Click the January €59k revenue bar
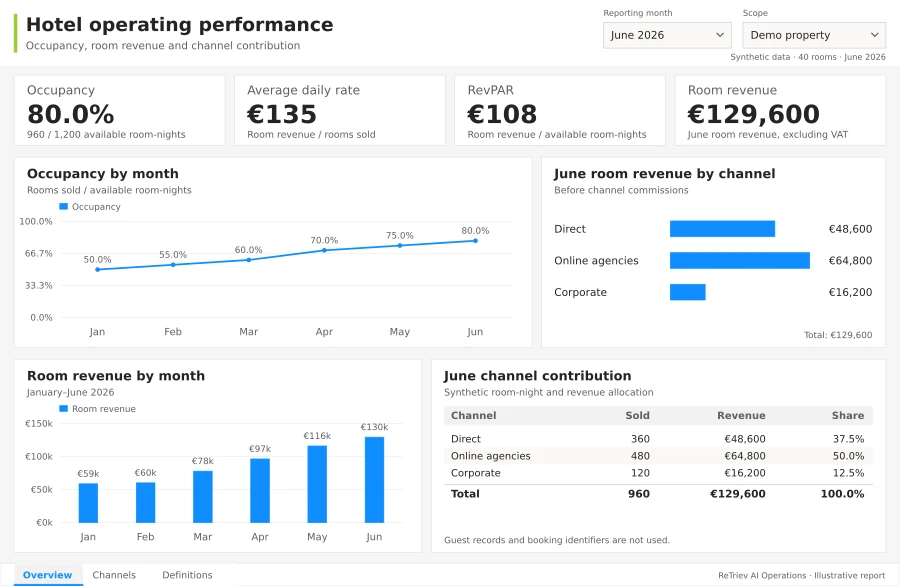900x586 pixels. 88,503
